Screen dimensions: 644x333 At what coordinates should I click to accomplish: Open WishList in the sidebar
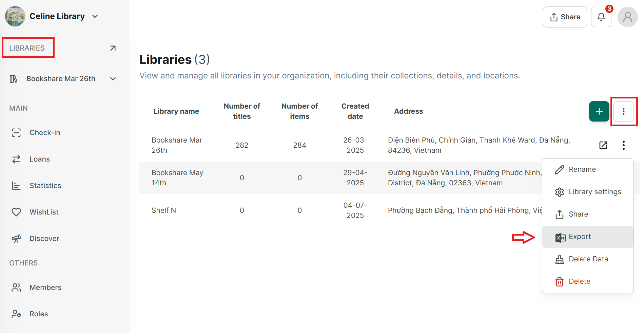pyautogui.click(x=44, y=212)
